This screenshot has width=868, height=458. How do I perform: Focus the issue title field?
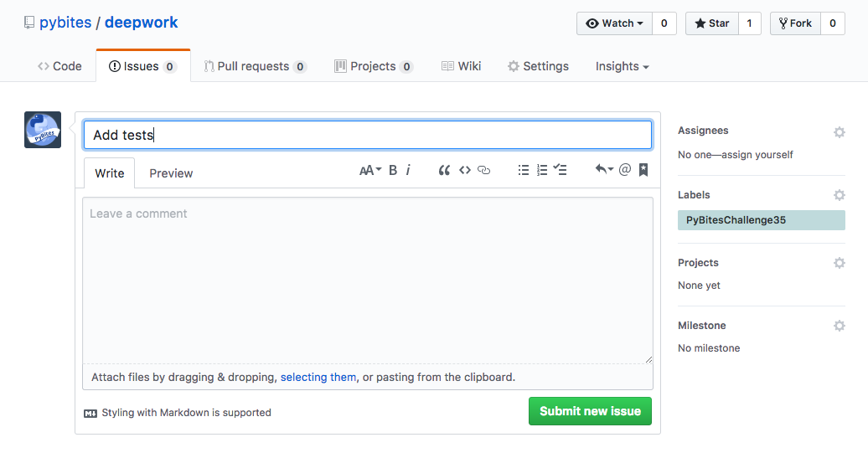pyautogui.click(x=368, y=135)
